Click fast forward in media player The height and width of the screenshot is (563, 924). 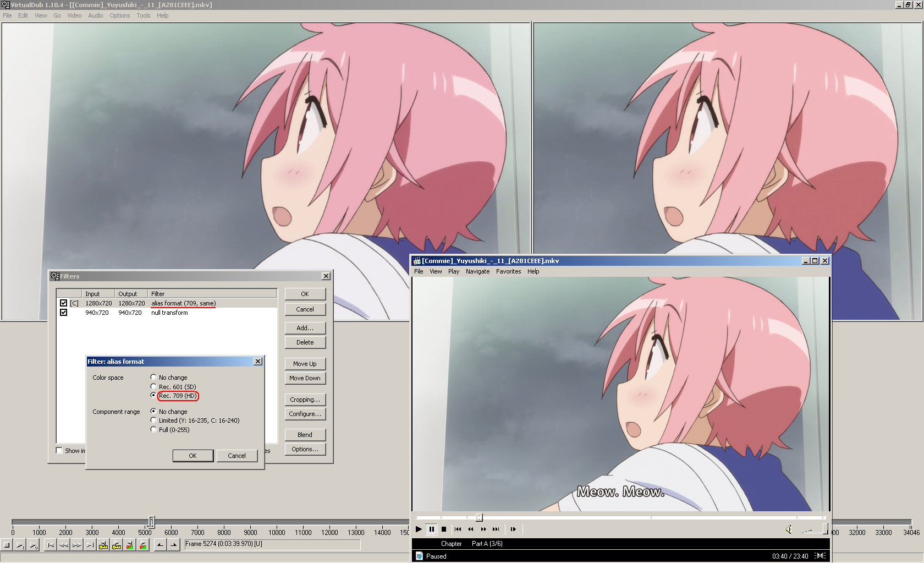pos(483,529)
